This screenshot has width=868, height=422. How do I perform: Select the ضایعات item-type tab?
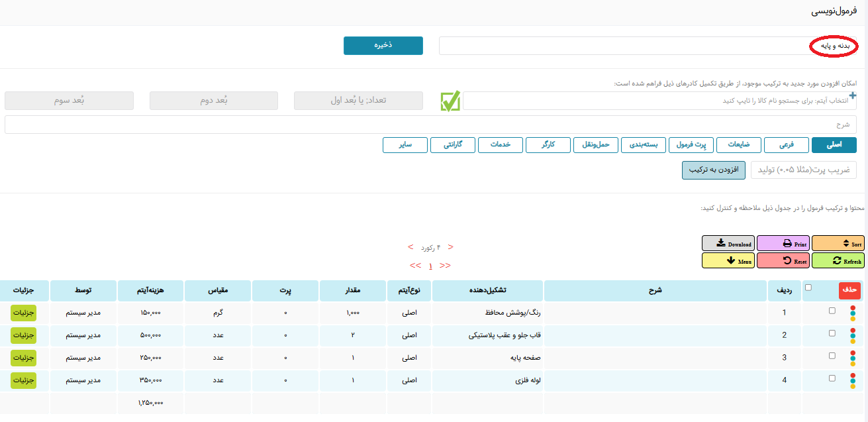(739, 145)
